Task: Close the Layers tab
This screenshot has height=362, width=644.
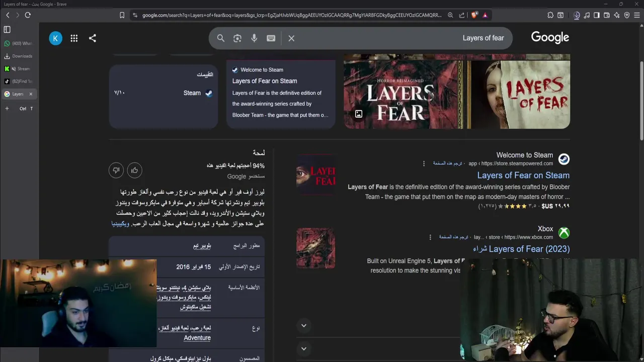Action: pos(31,94)
